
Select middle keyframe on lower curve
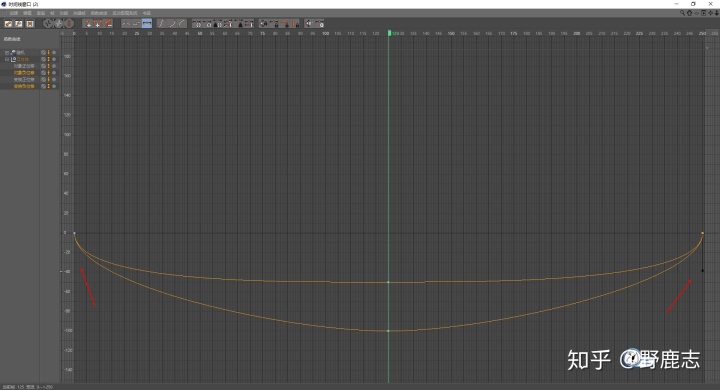(x=388, y=331)
